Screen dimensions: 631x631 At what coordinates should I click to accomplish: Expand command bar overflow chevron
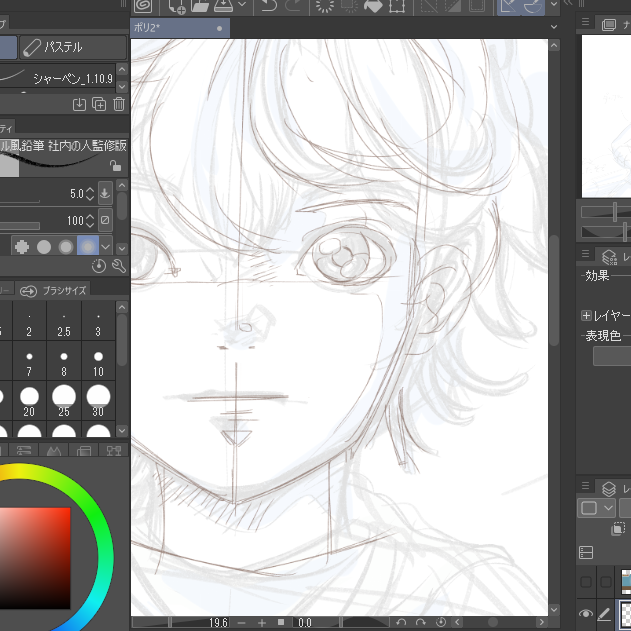(554, 4)
